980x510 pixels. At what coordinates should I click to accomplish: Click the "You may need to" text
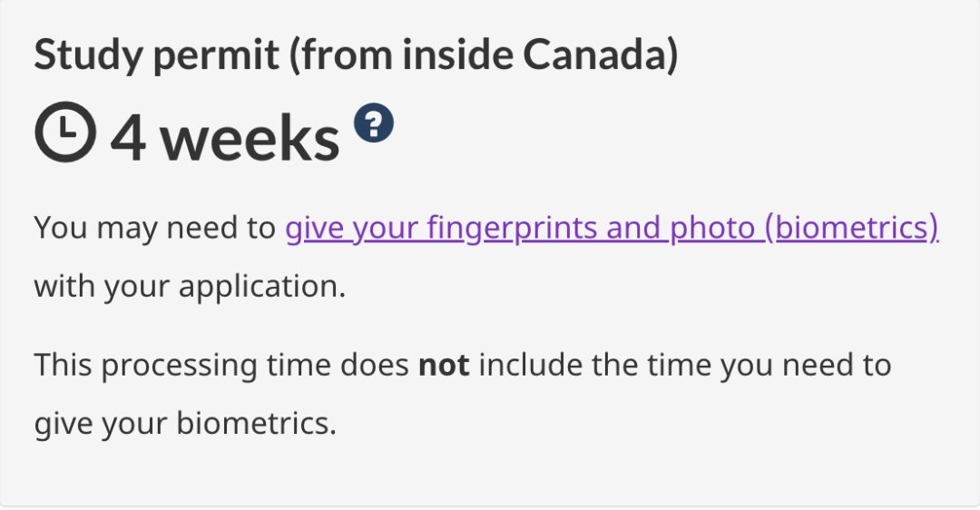pyautogui.click(x=155, y=228)
